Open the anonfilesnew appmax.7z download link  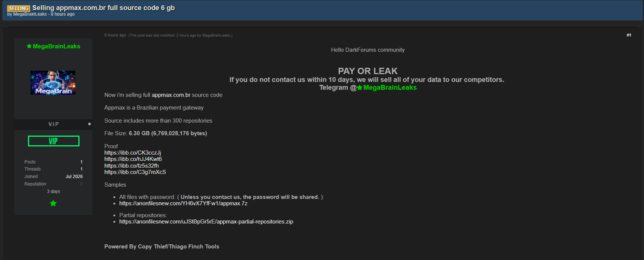183,203
